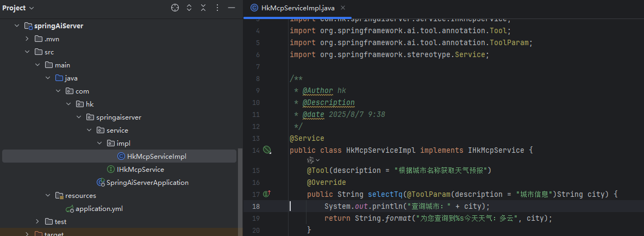Close the HkMcpServiceImpl.java tab

[343, 8]
